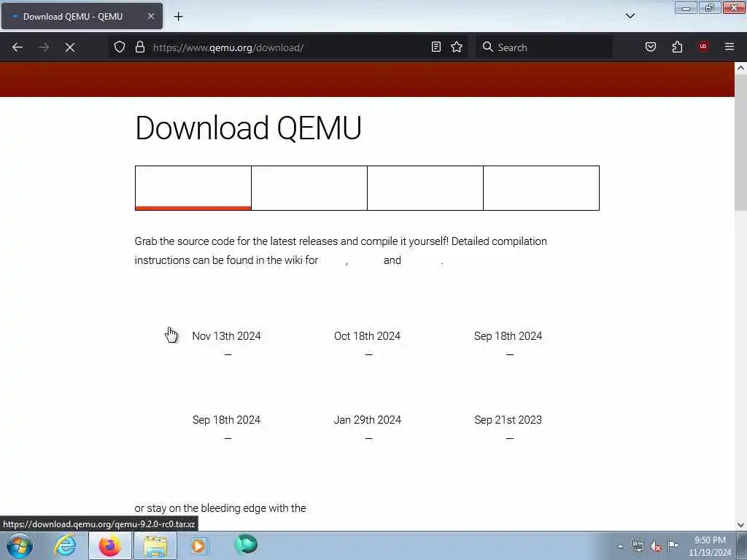This screenshot has height=560, width=747.
Task: Click the vertical scrollbar up arrow
Action: pos(740,68)
